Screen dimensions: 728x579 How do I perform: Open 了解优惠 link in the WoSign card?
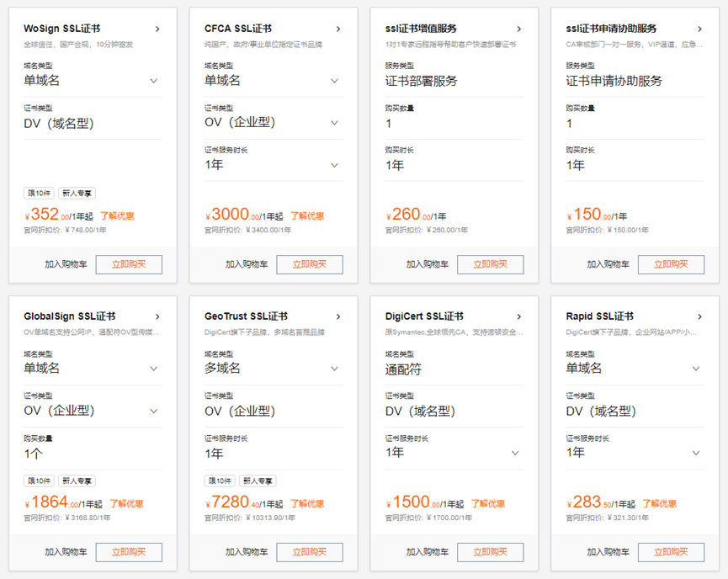[x=117, y=216]
